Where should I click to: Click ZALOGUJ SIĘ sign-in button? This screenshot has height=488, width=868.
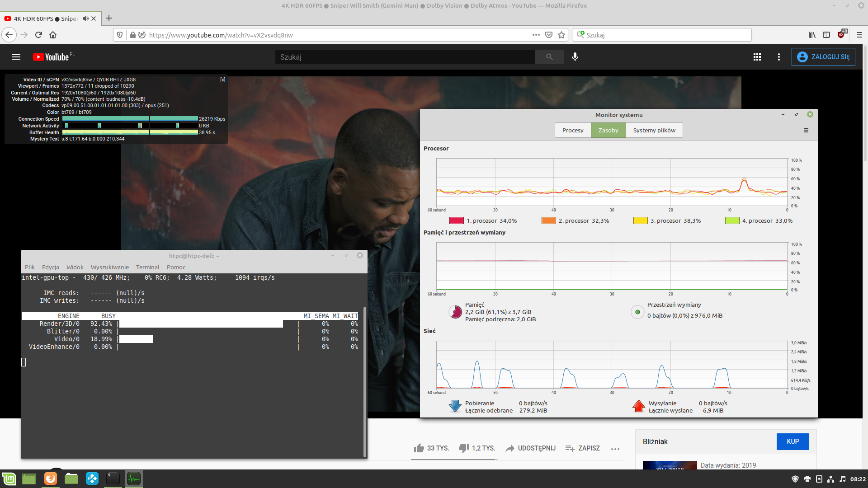pyautogui.click(x=823, y=57)
